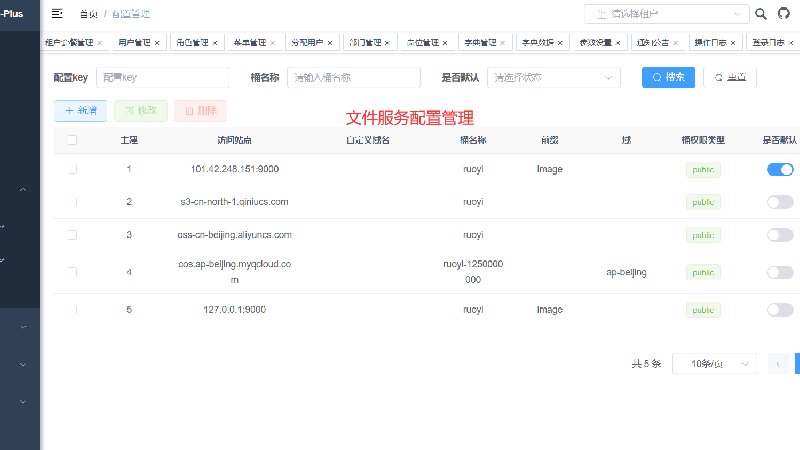Tick the checkbox for row oss-cn-beijing.aliyuncs.com

tap(72, 235)
